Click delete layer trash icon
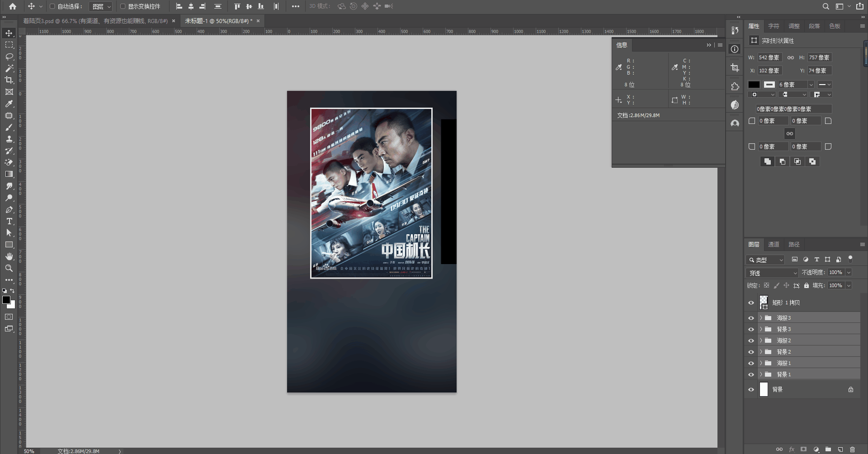This screenshot has height=454, width=868. (x=852, y=449)
